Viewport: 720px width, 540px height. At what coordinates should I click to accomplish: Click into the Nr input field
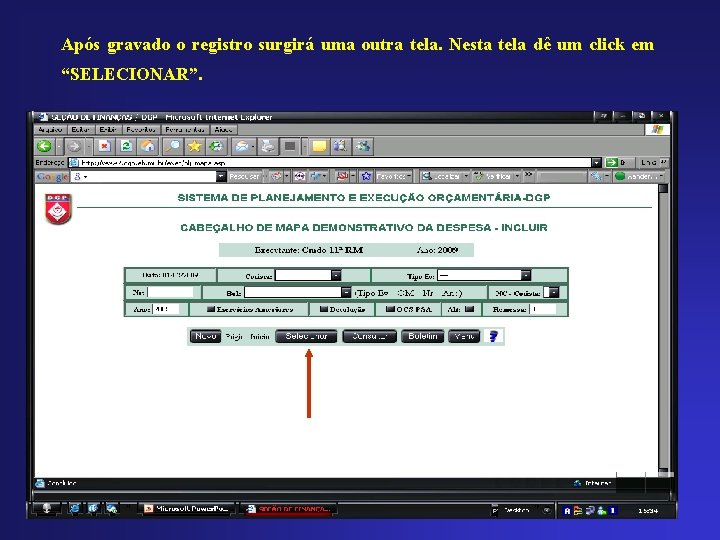click(x=170, y=292)
